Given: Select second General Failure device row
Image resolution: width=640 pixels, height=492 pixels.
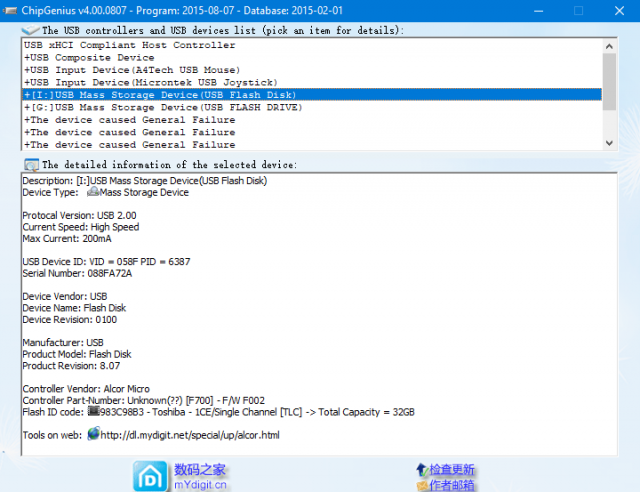Looking at the screenshot, I should click(x=312, y=132).
